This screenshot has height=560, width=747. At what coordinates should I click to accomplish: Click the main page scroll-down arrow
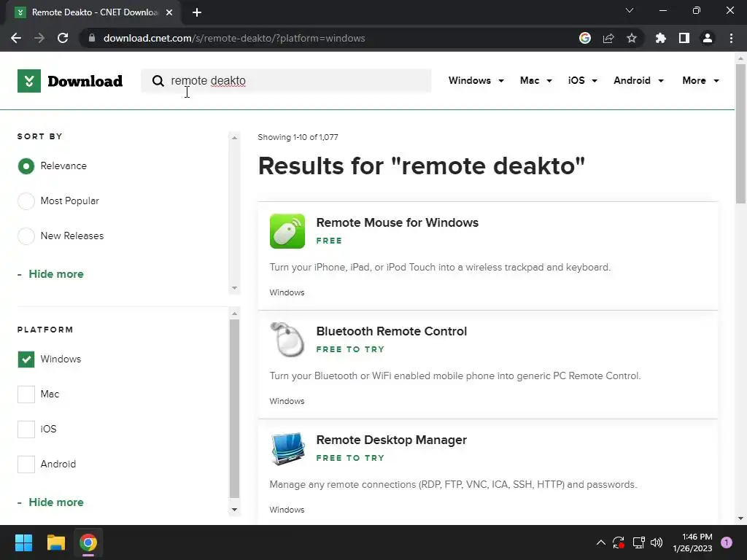(x=741, y=518)
